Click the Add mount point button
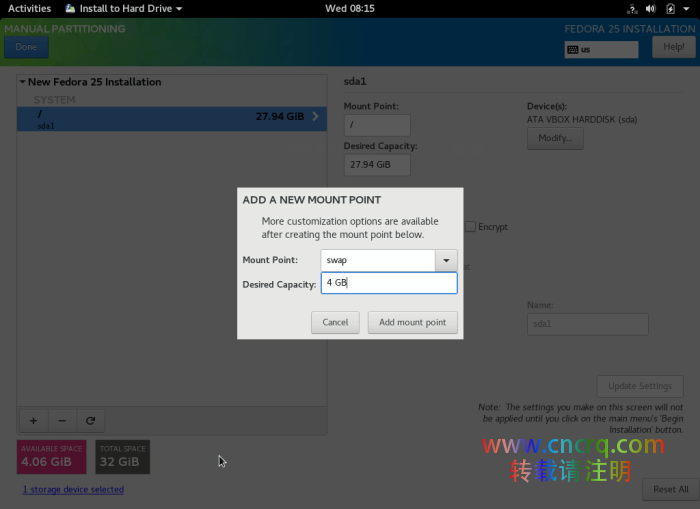700x509 pixels. pyautogui.click(x=412, y=322)
